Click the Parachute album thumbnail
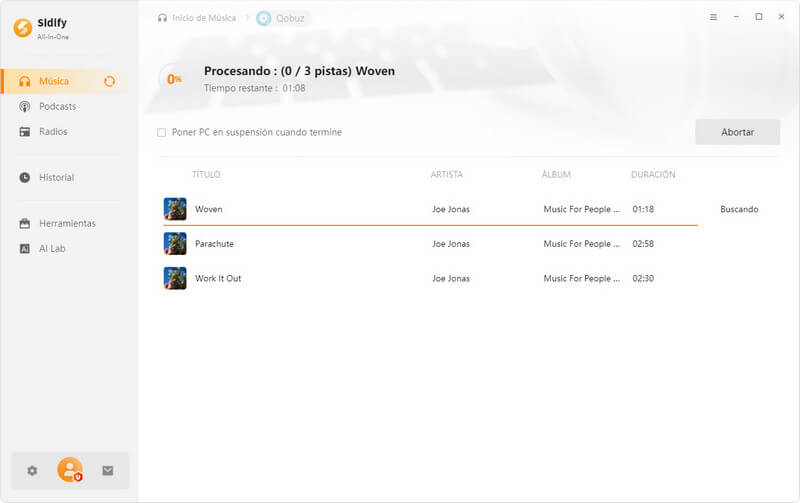Viewport: 800px width, 503px height. pyautogui.click(x=175, y=243)
